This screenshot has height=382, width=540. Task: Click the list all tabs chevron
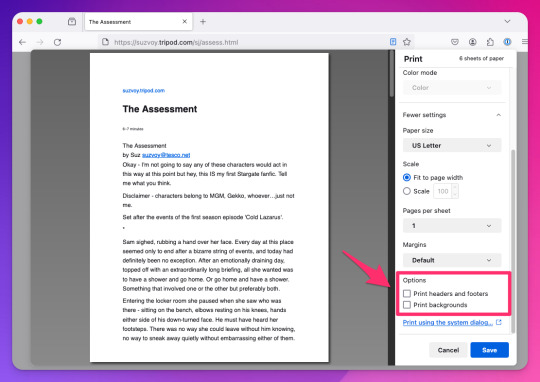[507, 21]
